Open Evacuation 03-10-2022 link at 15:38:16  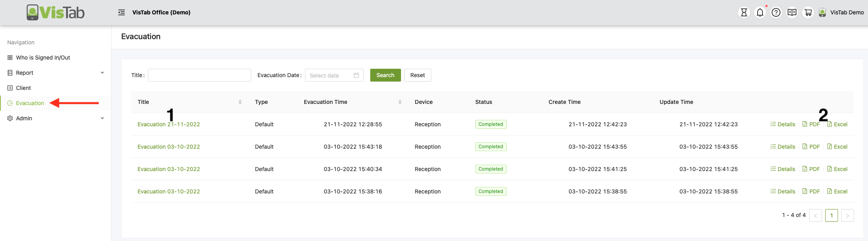[169, 191]
